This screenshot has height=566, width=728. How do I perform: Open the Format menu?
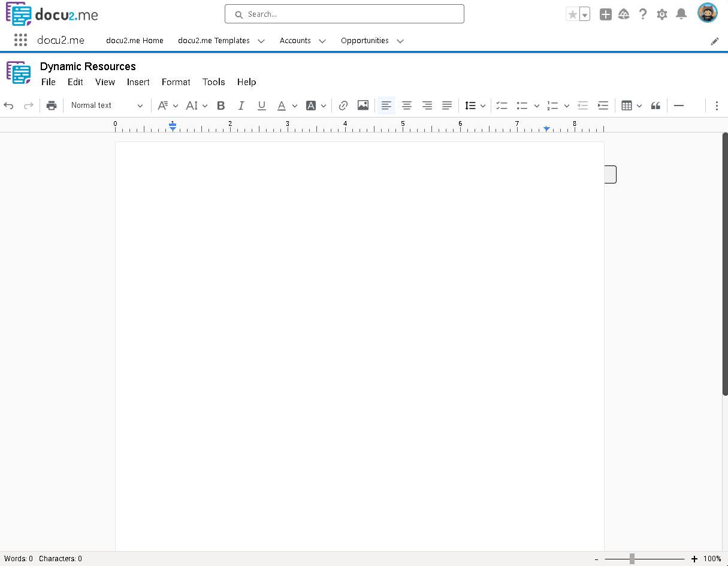click(176, 82)
